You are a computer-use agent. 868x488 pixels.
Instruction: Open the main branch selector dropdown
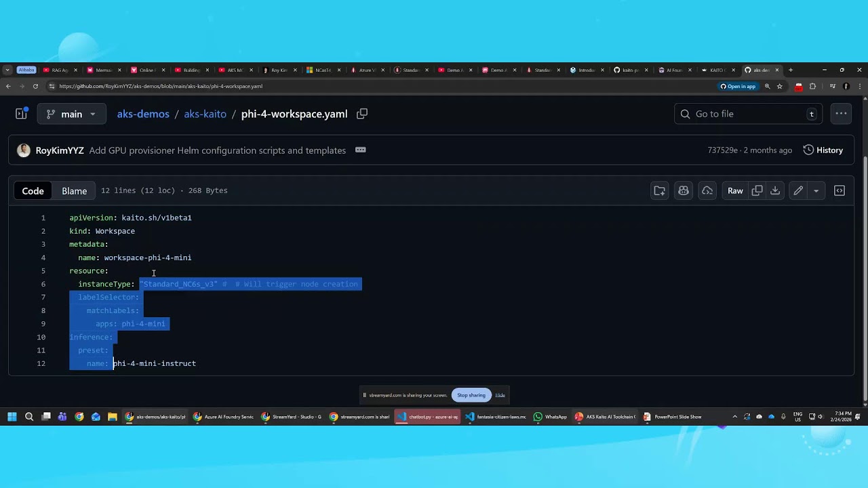pyautogui.click(x=71, y=114)
